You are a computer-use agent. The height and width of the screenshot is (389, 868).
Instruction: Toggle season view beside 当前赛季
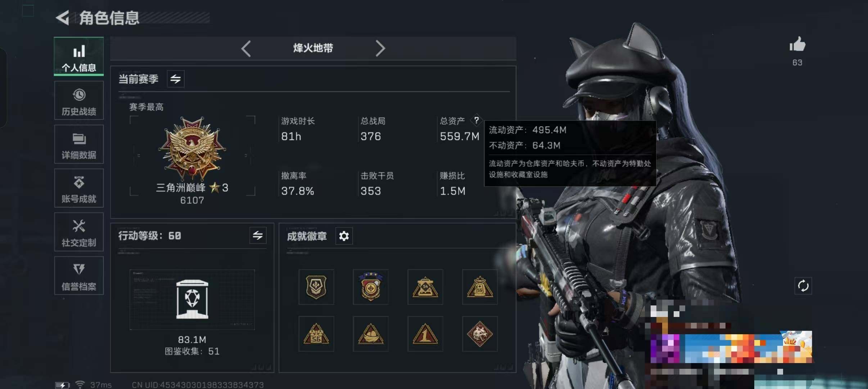point(176,79)
